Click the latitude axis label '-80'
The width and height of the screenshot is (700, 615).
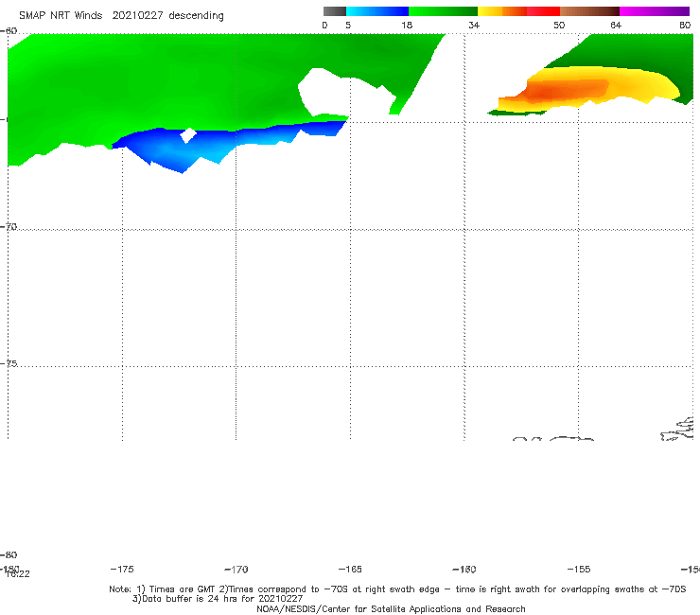point(9,554)
